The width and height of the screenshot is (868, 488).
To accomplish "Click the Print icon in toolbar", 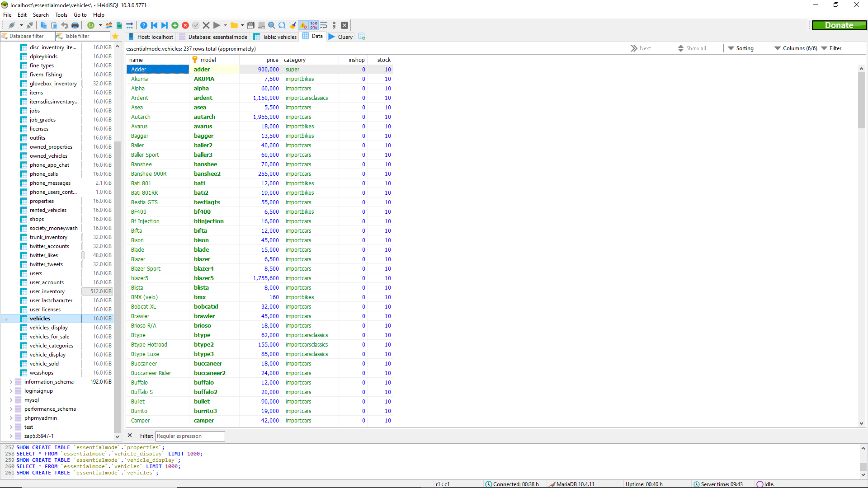I will pyautogui.click(x=75, y=25).
